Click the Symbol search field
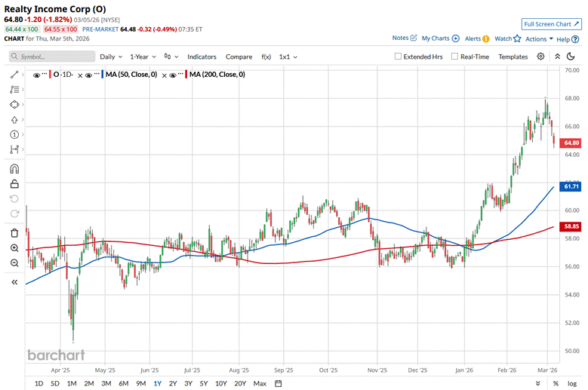 click(x=51, y=57)
